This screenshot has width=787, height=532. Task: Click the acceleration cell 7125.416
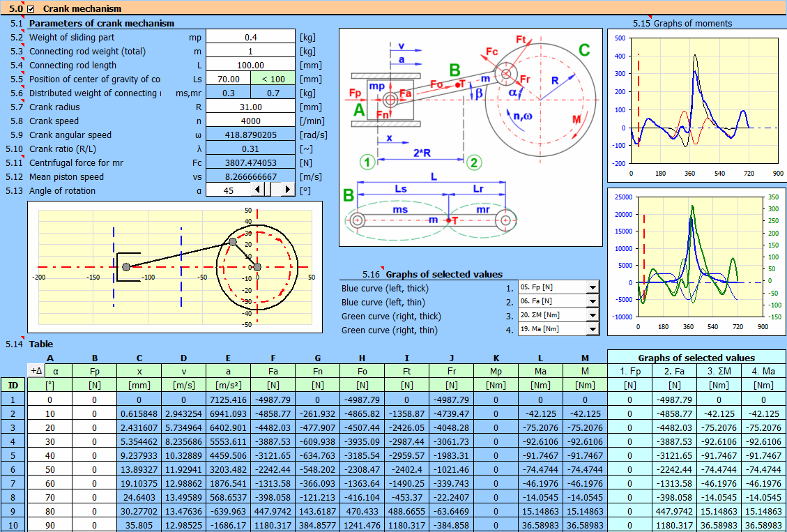(x=229, y=400)
